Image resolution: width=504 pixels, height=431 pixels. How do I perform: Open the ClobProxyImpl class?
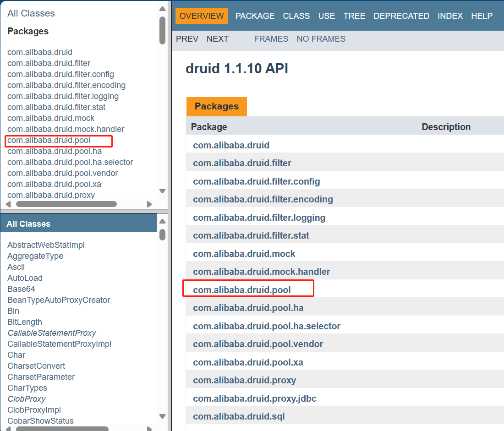pyautogui.click(x=34, y=410)
